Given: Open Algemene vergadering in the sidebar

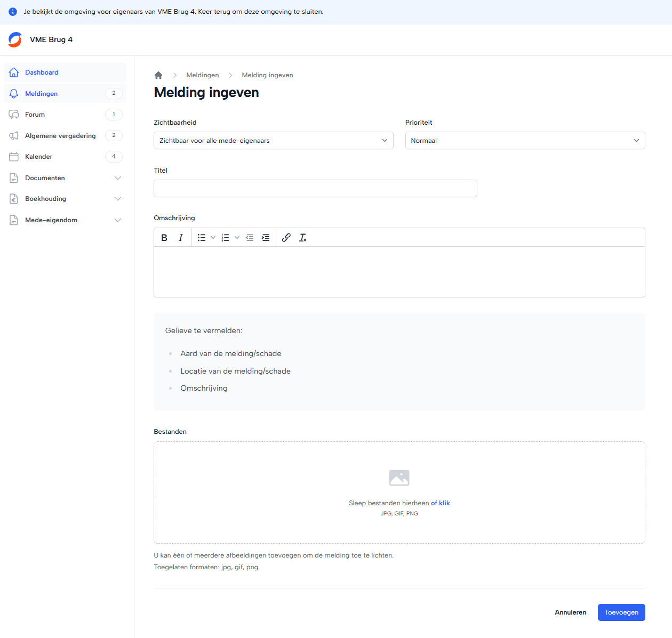Looking at the screenshot, I should [x=60, y=136].
